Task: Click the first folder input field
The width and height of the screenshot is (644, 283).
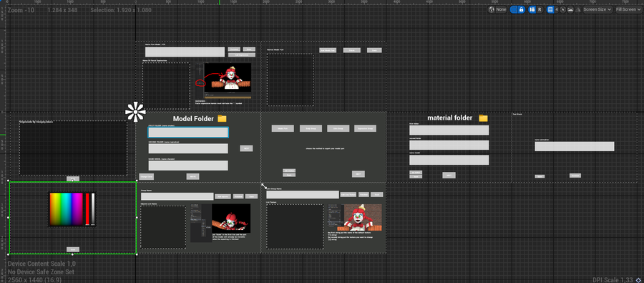Action: pos(188,132)
